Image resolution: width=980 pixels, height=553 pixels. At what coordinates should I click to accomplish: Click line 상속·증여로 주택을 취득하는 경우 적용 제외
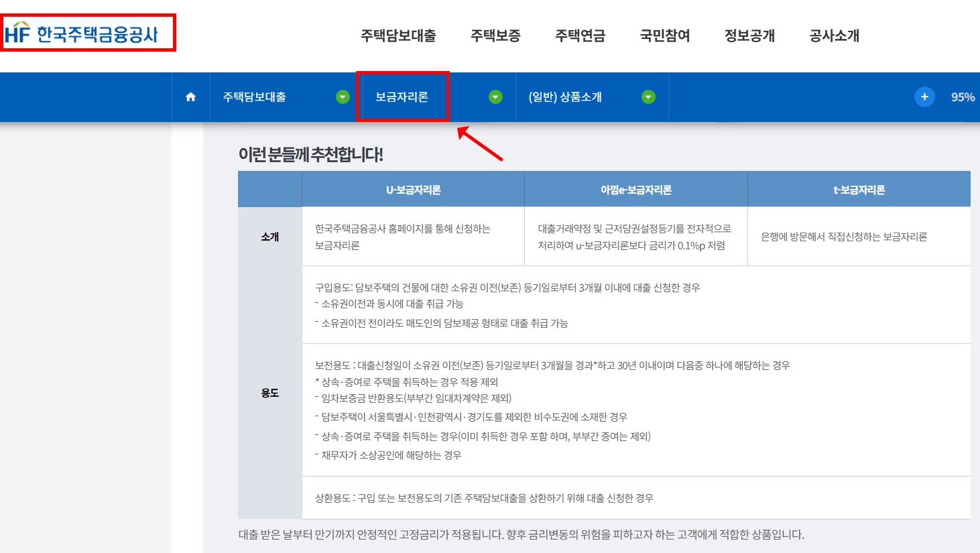(x=407, y=382)
